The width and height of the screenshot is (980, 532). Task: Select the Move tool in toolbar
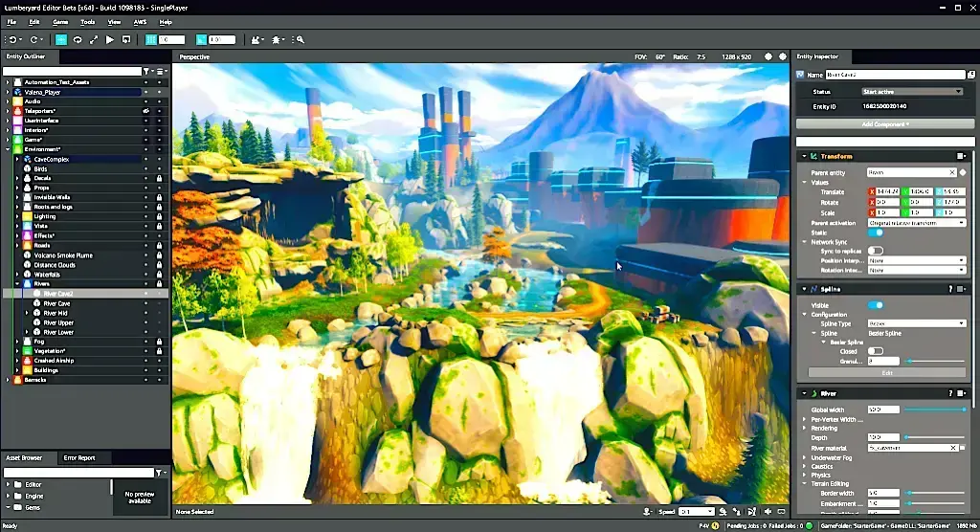tap(61, 39)
